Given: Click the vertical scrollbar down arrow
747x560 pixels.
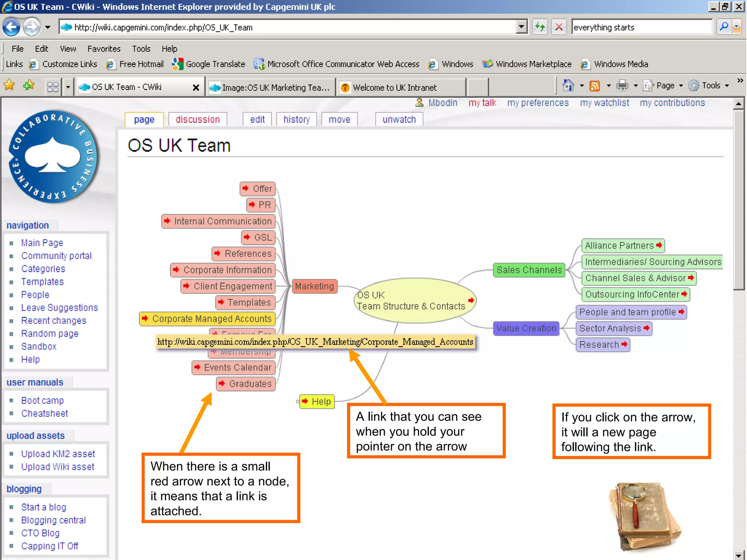Looking at the screenshot, I should pyautogui.click(x=739, y=556).
